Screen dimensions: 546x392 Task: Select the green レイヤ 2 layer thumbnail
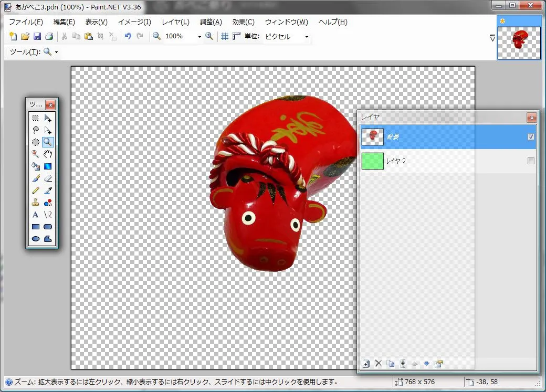point(373,161)
